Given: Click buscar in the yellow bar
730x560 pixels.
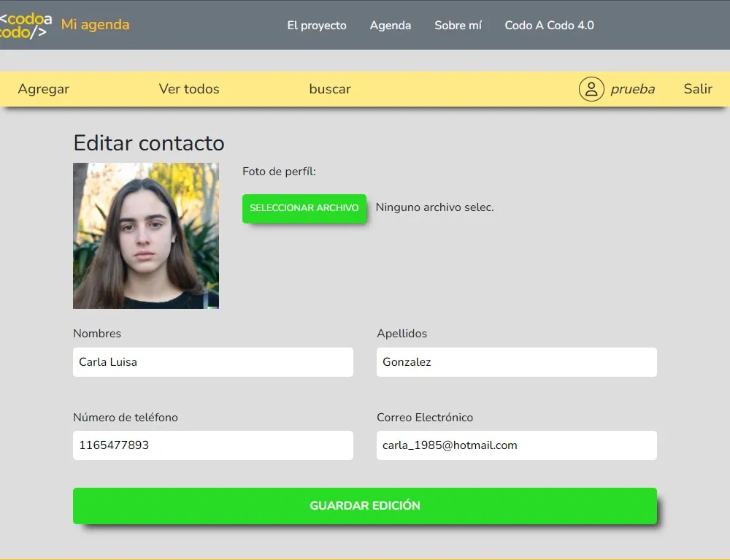Looking at the screenshot, I should tap(330, 89).
